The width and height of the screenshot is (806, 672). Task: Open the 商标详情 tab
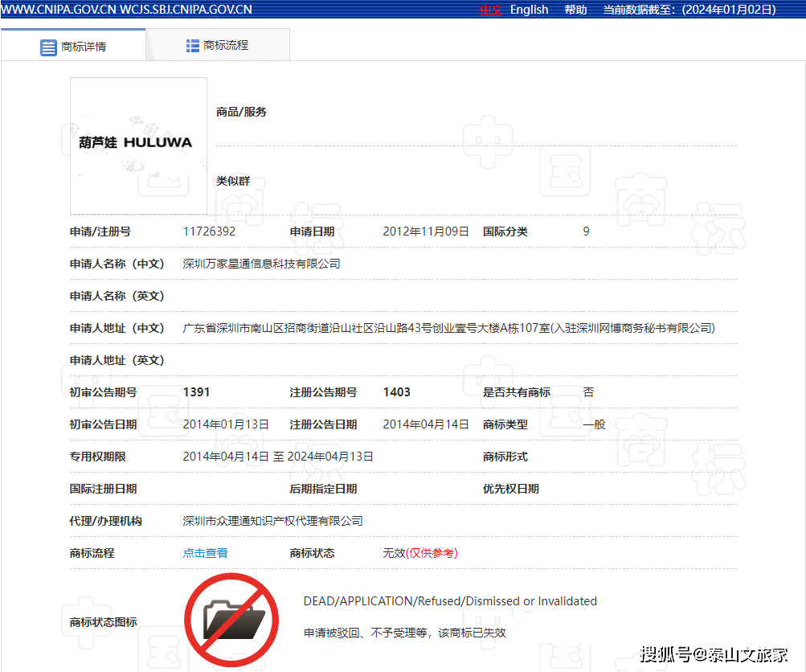pyautogui.click(x=73, y=45)
